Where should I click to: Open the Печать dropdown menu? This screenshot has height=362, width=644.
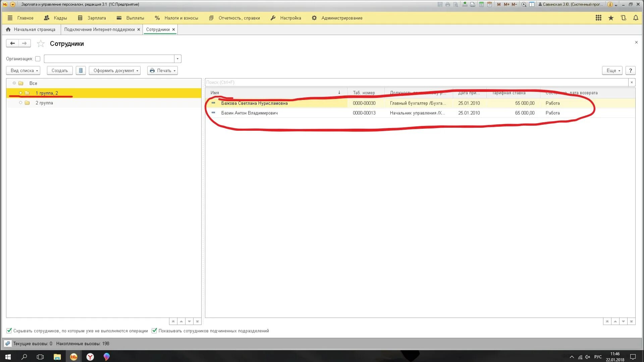coord(163,71)
